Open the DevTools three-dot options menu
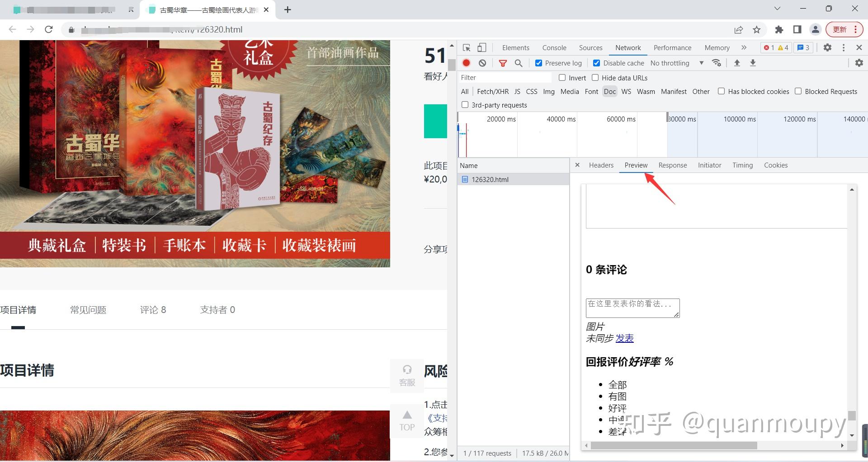Image resolution: width=868 pixels, height=462 pixels. (x=843, y=47)
